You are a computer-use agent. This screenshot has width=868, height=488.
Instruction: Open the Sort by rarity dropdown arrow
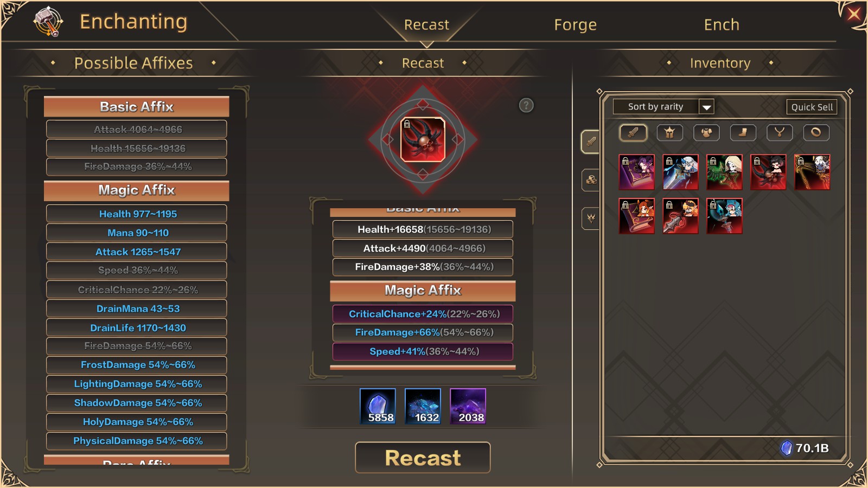(706, 107)
